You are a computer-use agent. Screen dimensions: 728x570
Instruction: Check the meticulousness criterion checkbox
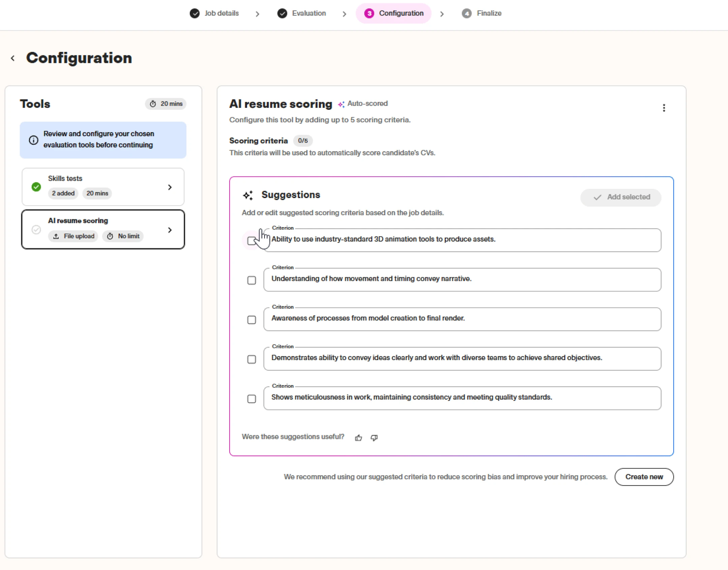pyautogui.click(x=251, y=399)
